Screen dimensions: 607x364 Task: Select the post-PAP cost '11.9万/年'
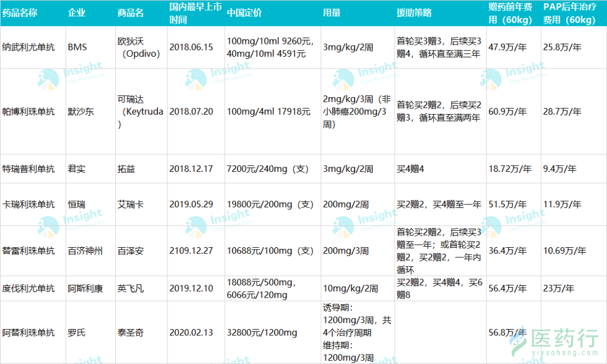point(562,204)
